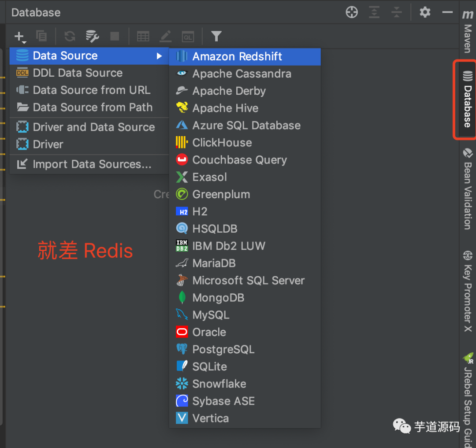Open Data Source Properties wrench icon
Image resolution: width=476 pixels, height=448 pixels.
point(92,37)
